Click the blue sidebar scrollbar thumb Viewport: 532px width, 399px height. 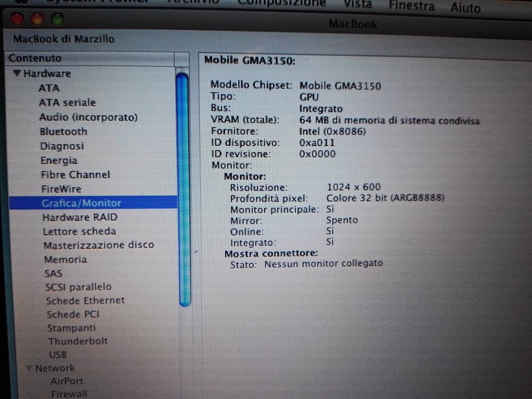(x=184, y=189)
